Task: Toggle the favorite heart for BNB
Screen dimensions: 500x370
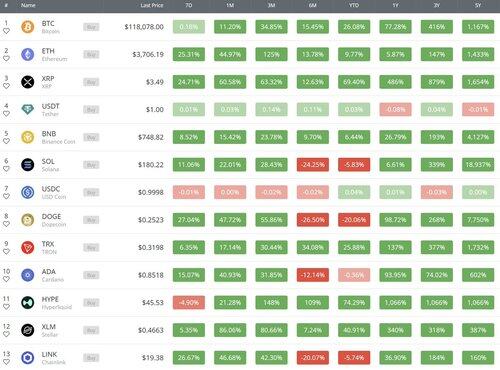Action: [6, 141]
